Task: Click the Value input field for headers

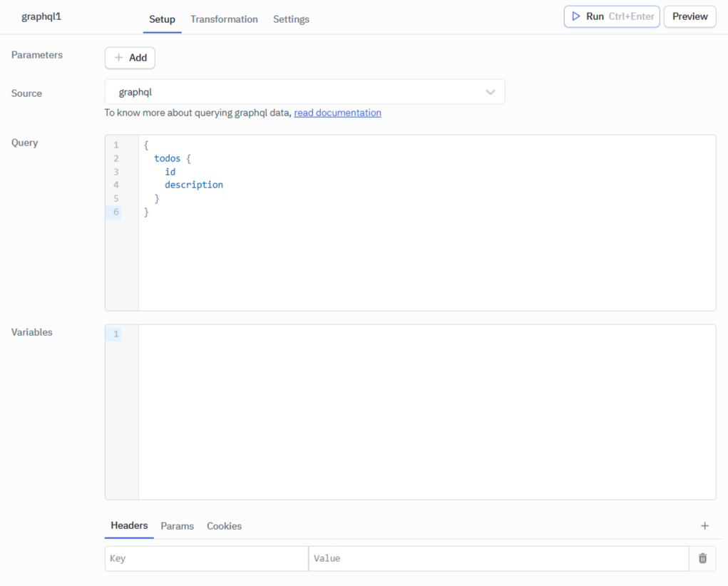Action: 499,558
